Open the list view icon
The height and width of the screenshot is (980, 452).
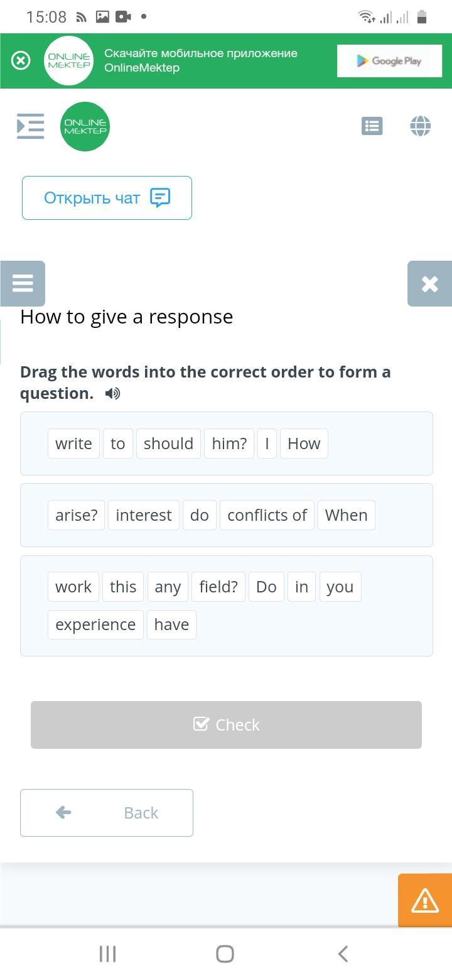tap(372, 126)
